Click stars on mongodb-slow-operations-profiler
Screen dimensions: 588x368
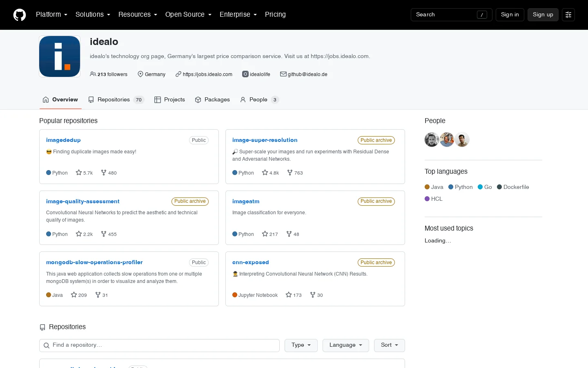point(79,295)
